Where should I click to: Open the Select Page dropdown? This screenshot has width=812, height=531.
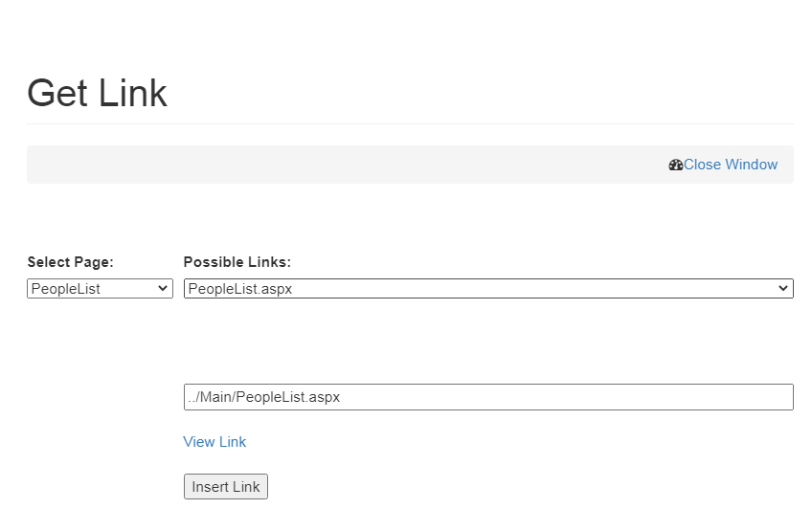100,289
